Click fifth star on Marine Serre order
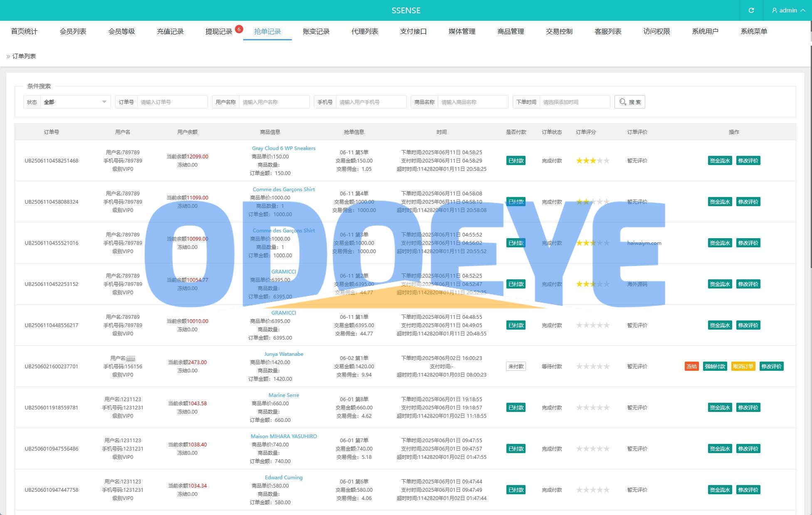Screen dimensions: 812x515 (x=607, y=407)
